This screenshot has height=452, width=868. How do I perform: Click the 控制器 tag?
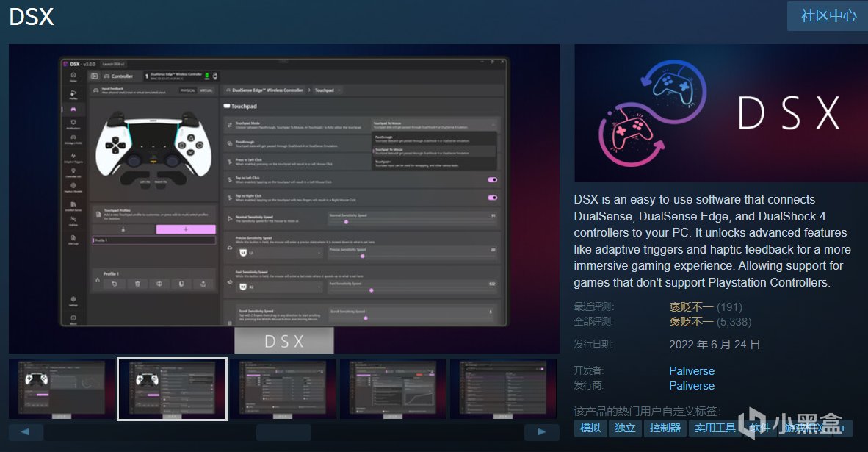(665, 428)
